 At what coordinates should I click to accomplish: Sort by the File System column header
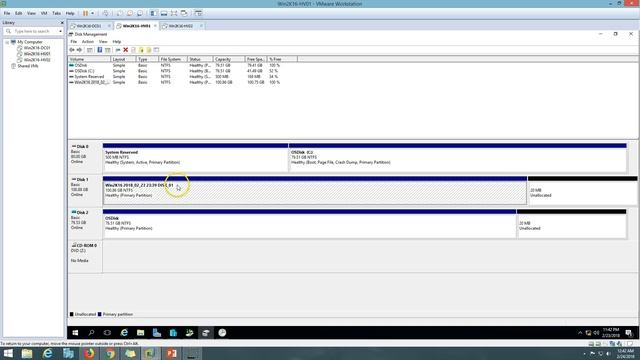(173, 59)
